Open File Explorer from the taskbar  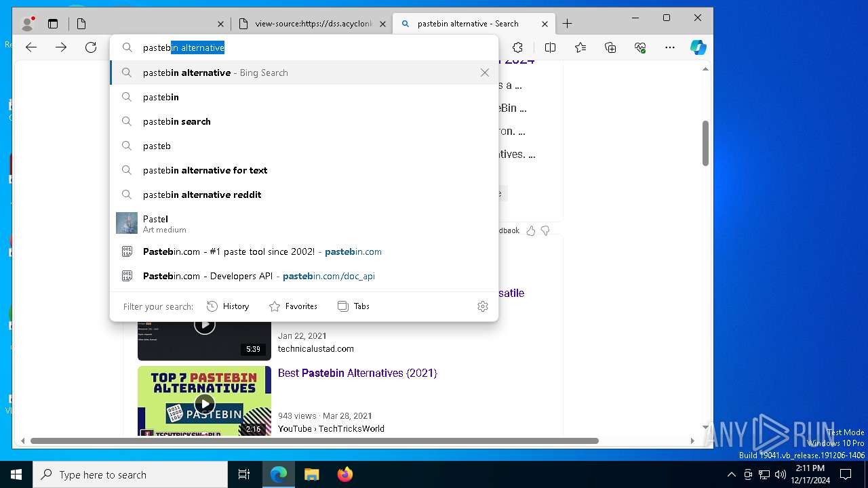312,474
